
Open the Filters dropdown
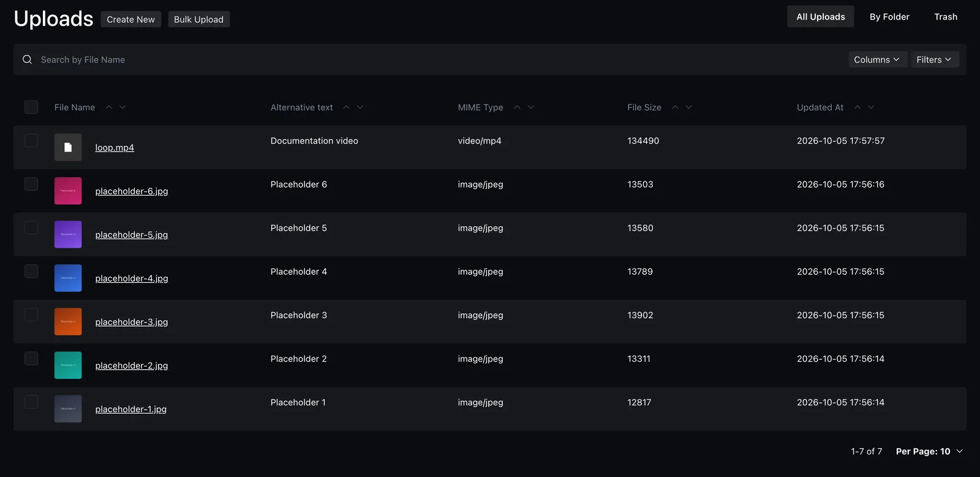[935, 59]
